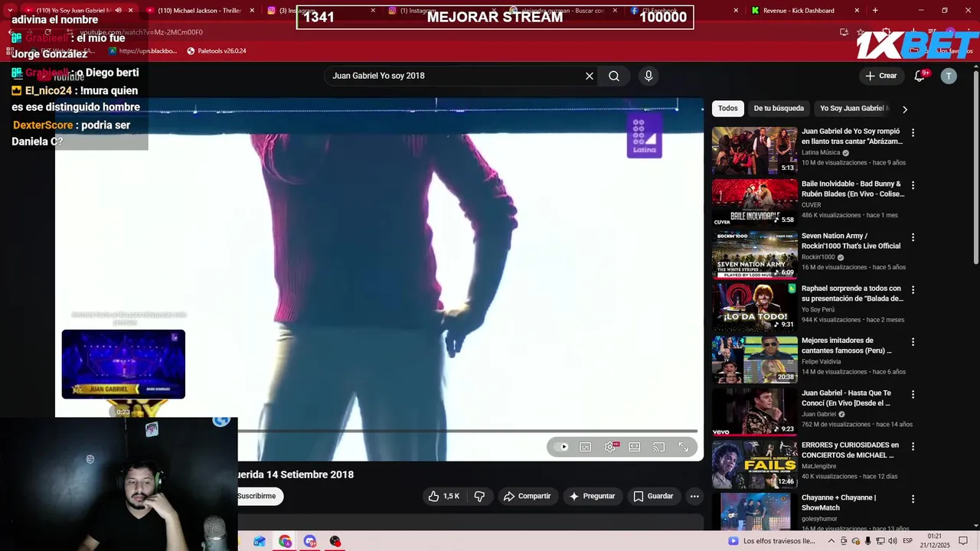Image resolution: width=980 pixels, height=551 pixels.
Task: Switch to Michael Jackson Thriller tab
Action: point(199,11)
